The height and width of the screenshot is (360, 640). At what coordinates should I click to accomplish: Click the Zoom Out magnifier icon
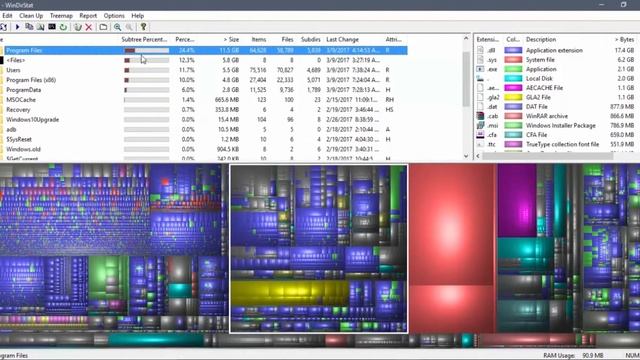coord(129,27)
